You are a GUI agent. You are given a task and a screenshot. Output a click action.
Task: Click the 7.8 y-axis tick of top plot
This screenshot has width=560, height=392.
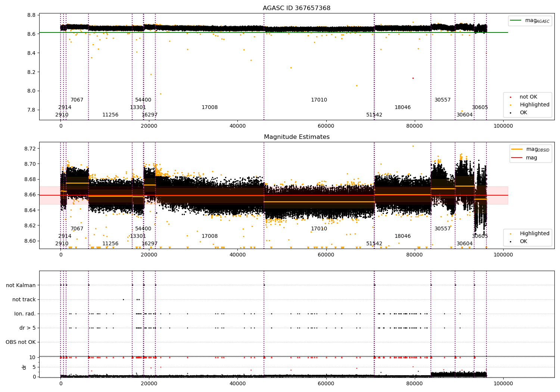[x=32, y=110]
